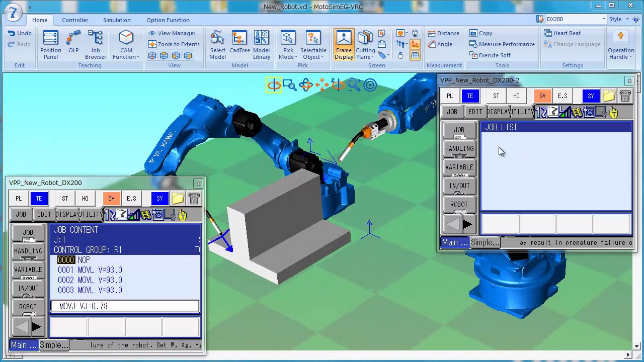Image resolution: width=644 pixels, height=362 pixels.
Task: Open View Manager
Action: 172,33
